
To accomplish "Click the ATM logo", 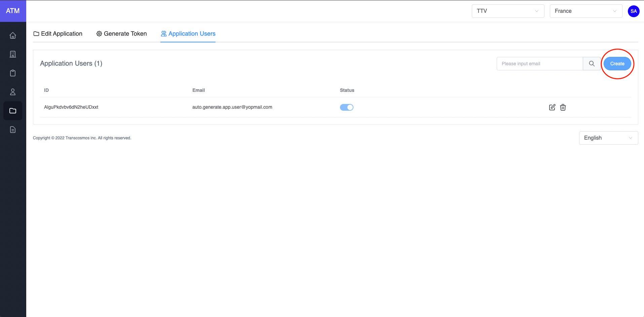I will [x=13, y=11].
